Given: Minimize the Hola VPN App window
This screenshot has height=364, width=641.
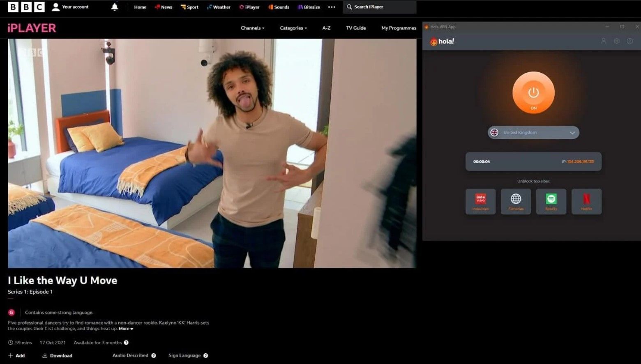Looking at the screenshot, I should pos(607,27).
